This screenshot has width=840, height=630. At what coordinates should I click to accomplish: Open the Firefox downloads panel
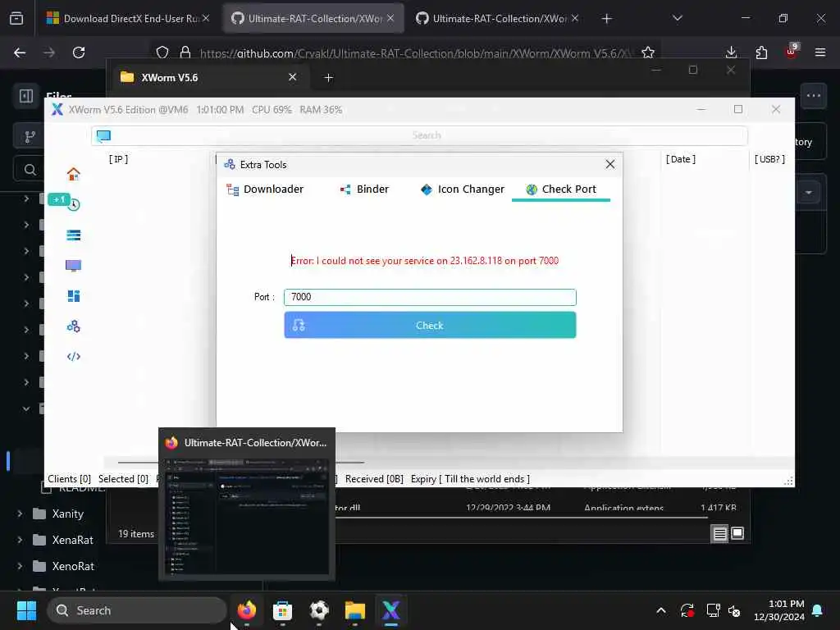pyautogui.click(x=731, y=52)
